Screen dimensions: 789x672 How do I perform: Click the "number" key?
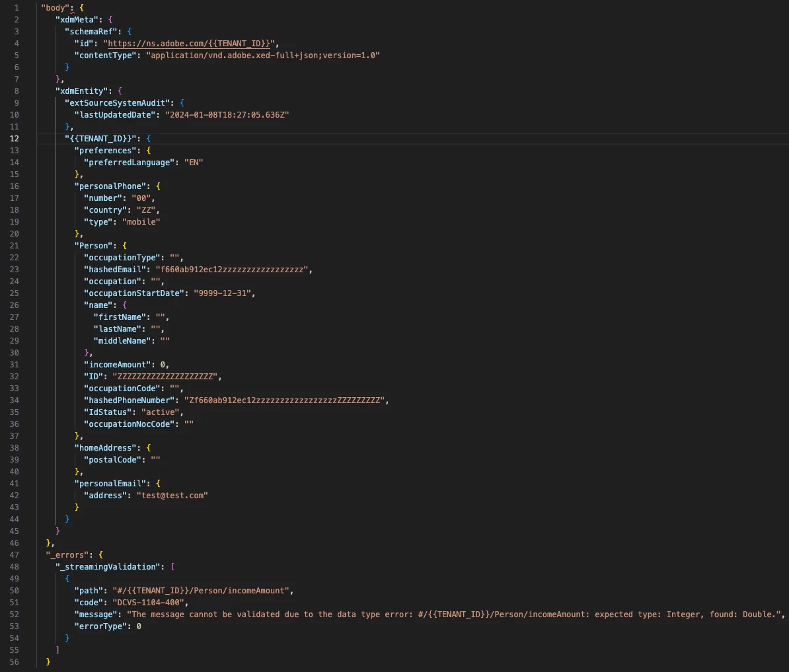point(103,199)
